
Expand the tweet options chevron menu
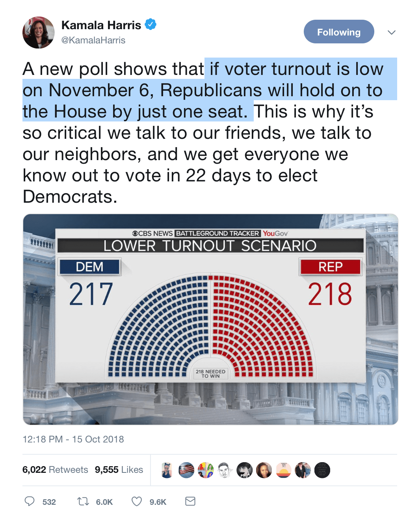pos(391,32)
